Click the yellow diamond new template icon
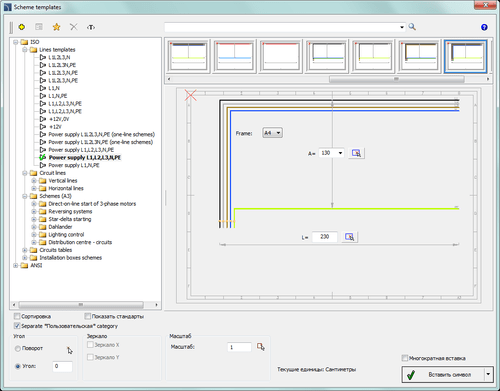 (x=22, y=27)
